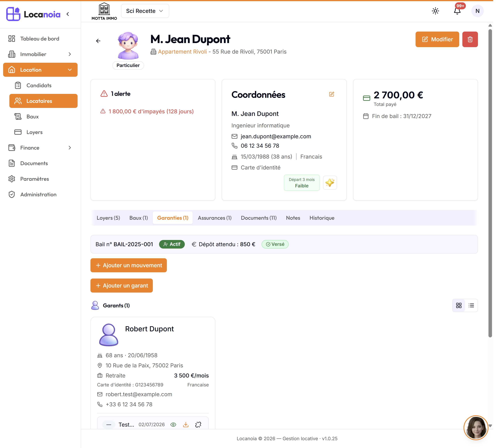Switch to the Assurances (1) tab
Screen dimensions: 499x448
click(x=215, y=218)
